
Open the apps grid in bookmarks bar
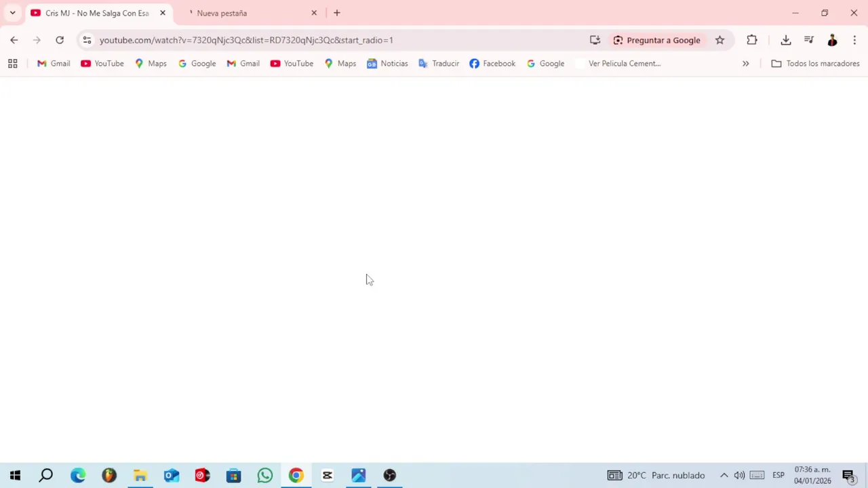click(x=12, y=64)
